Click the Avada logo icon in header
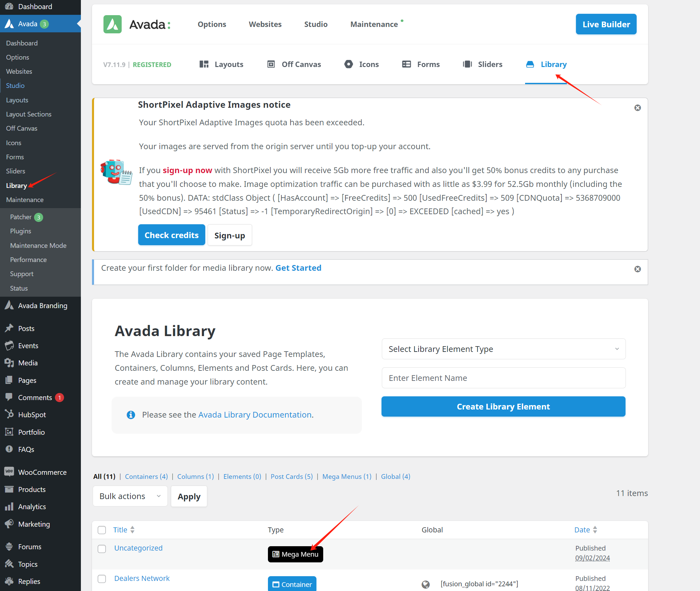700x591 pixels. point(112,24)
